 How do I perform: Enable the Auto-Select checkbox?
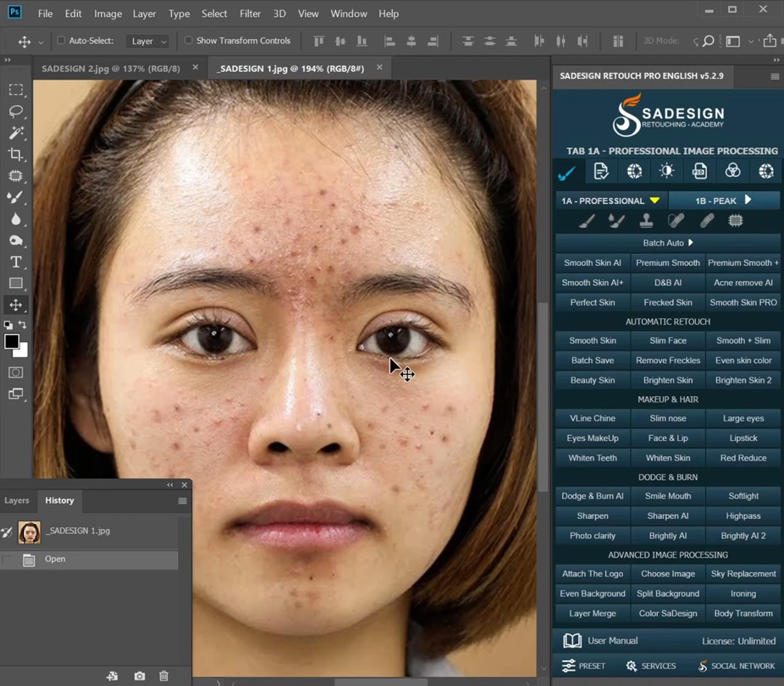click(61, 40)
